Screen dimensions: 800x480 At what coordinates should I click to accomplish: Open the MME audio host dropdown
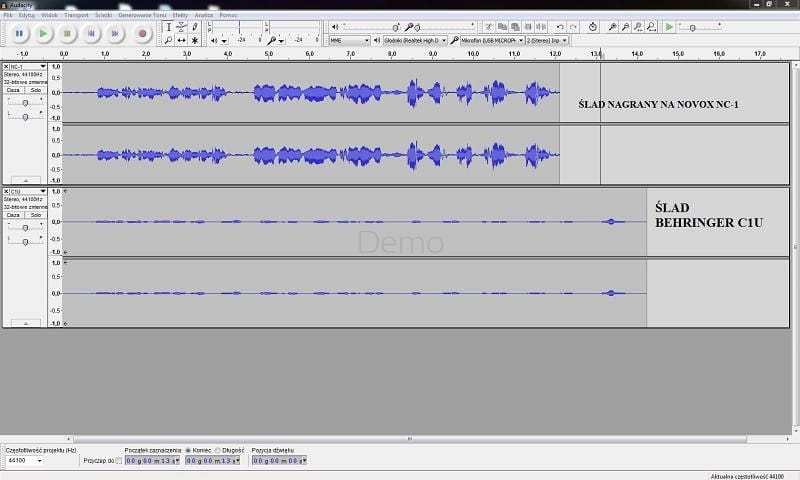point(349,40)
